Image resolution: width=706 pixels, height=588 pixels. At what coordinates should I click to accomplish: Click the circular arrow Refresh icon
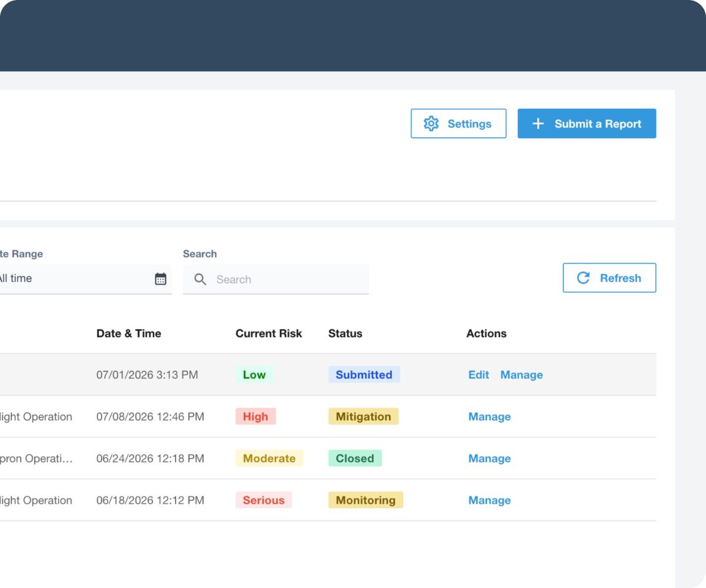[583, 278]
